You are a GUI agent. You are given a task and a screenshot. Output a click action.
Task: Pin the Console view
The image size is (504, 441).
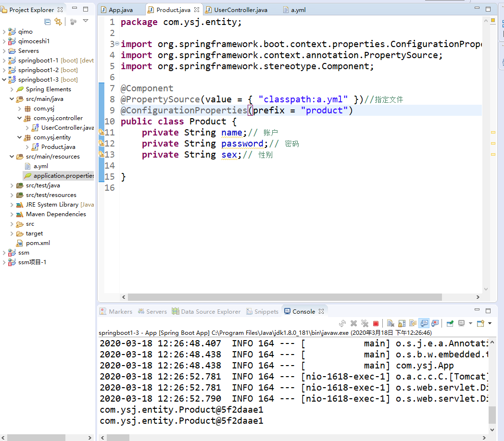(450, 323)
